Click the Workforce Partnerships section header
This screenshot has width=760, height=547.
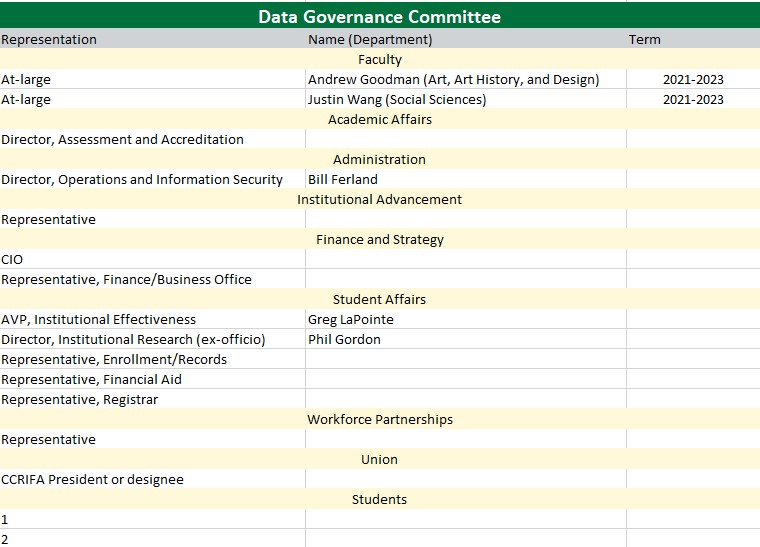379,420
